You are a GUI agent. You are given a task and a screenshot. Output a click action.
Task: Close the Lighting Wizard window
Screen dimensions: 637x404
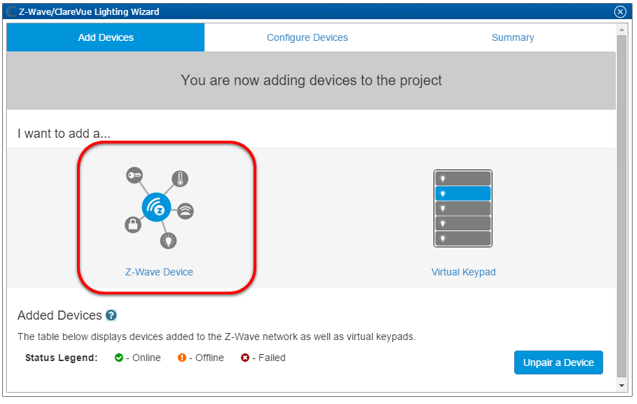[620, 12]
